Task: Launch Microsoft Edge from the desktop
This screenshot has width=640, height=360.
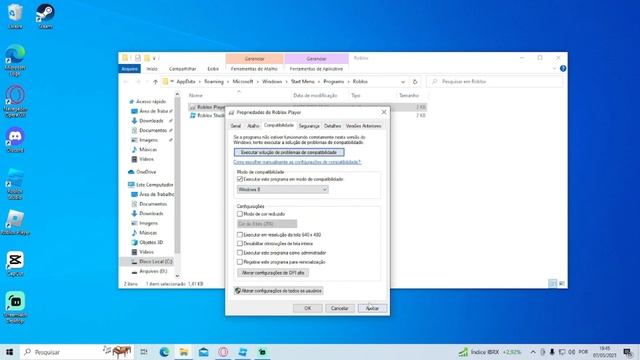Action: point(15,60)
